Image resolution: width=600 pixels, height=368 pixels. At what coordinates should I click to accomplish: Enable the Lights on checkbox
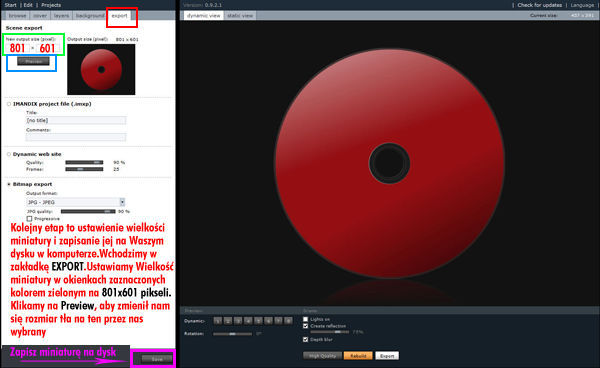305,319
